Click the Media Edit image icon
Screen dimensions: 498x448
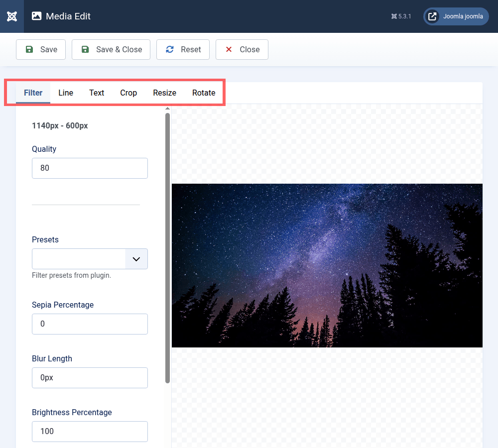(x=36, y=16)
